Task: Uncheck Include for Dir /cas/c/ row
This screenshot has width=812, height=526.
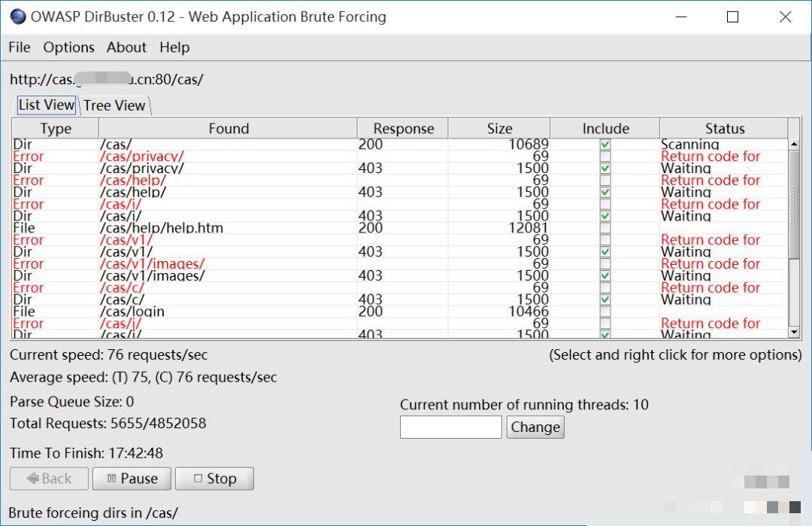Action: [x=604, y=299]
